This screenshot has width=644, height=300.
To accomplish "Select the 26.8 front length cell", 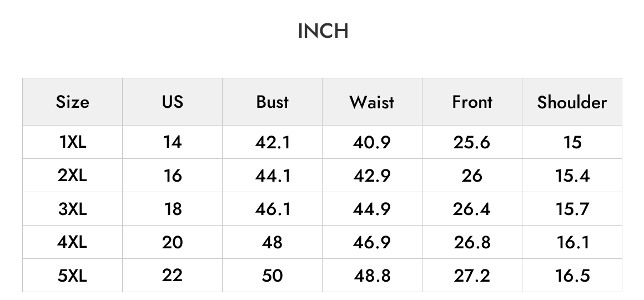I will 472,242.
